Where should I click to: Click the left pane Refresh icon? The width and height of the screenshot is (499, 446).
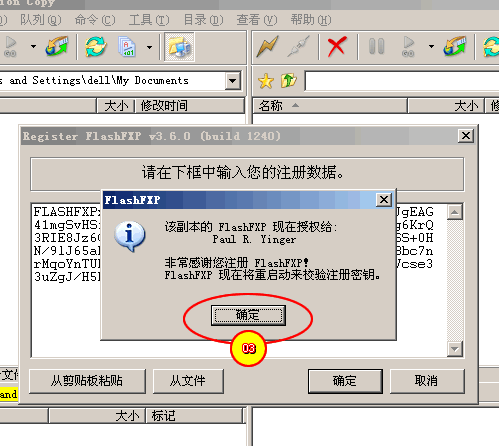point(96,47)
